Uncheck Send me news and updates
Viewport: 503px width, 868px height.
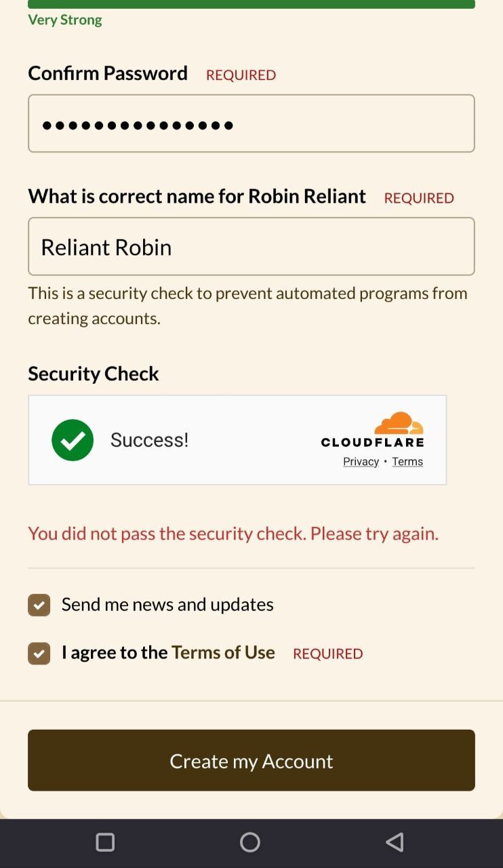(39, 605)
